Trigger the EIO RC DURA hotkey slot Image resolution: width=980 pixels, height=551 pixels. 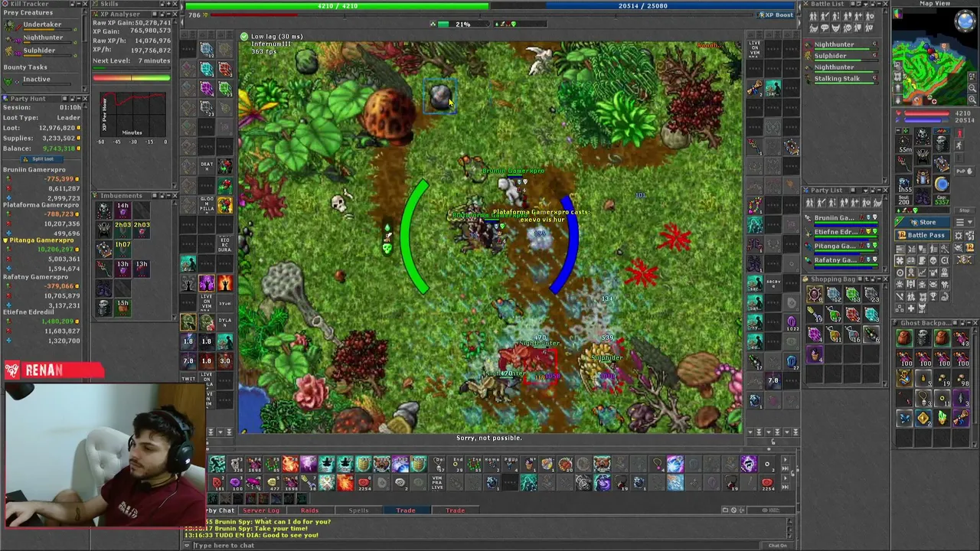(x=224, y=245)
